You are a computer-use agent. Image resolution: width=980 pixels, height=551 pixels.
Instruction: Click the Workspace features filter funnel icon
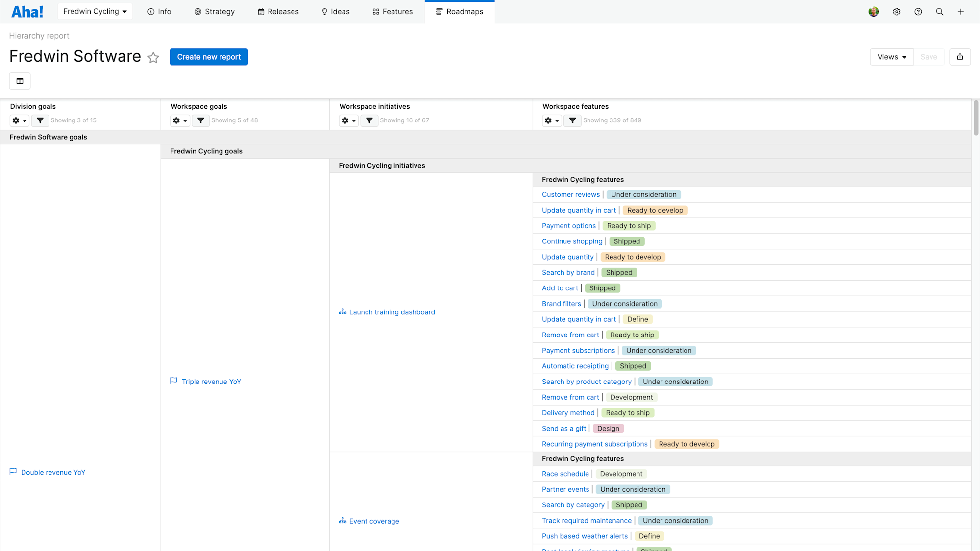[x=572, y=120]
